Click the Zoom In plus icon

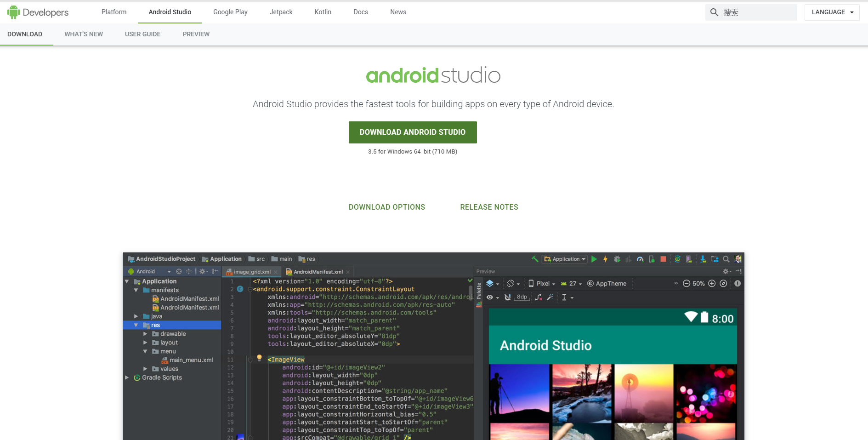712,284
